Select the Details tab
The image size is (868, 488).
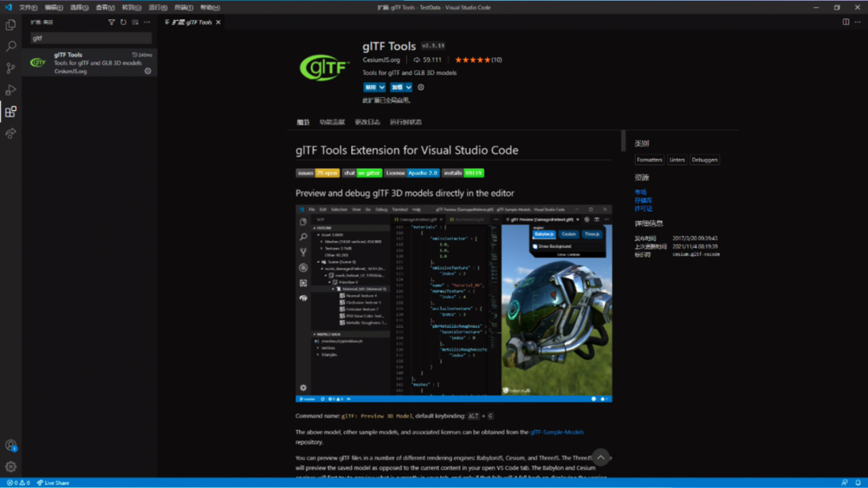click(303, 122)
